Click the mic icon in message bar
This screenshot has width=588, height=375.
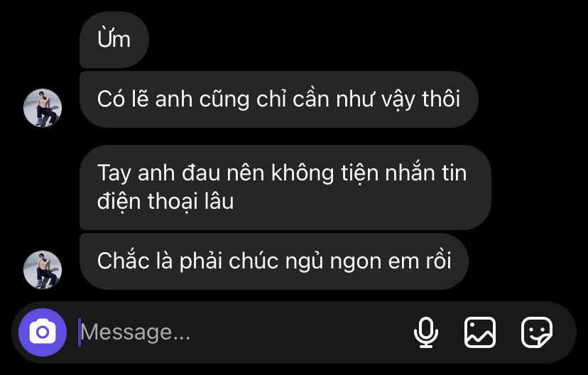[426, 332]
